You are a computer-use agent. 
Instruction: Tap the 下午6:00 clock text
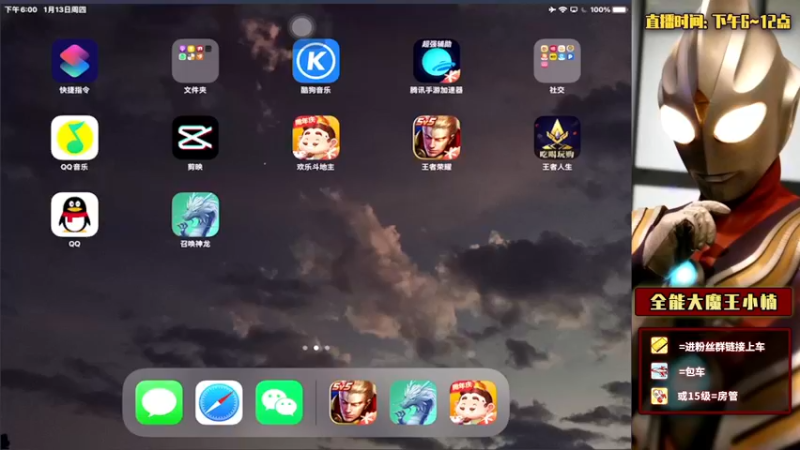[20, 10]
